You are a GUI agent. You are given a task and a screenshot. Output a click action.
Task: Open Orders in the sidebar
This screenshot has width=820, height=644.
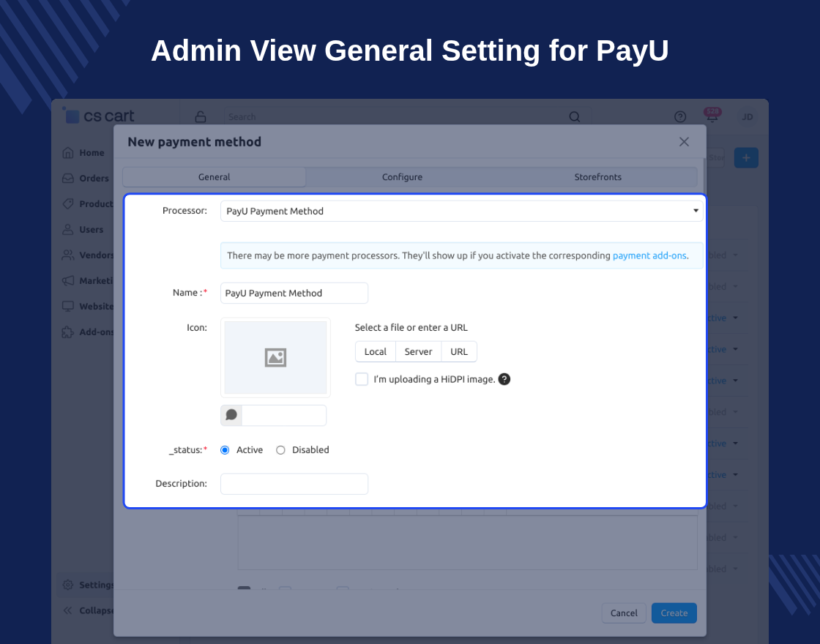click(86, 179)
